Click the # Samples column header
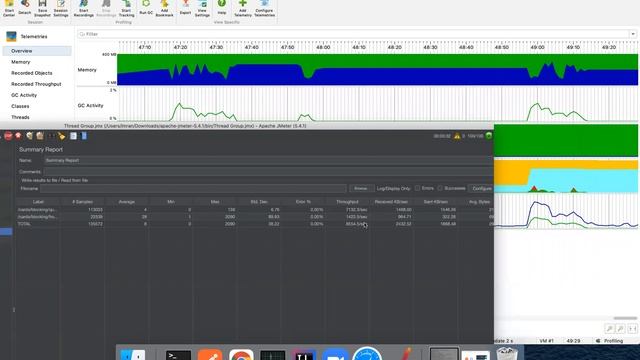 [x=82, y=202]
